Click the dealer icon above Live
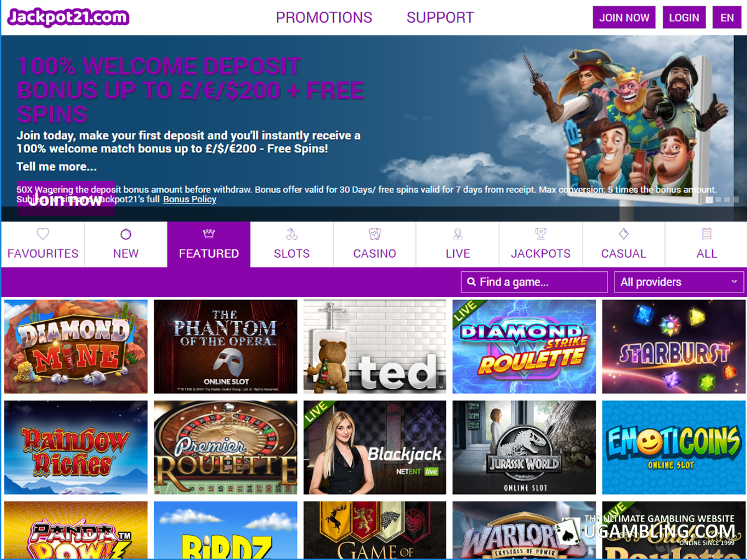 [458, 234]
